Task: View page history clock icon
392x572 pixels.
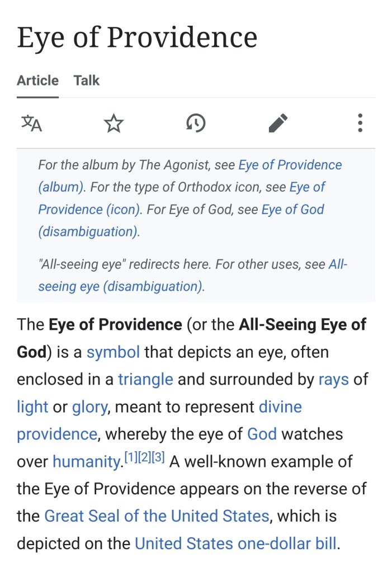Action: pos(196,123)
